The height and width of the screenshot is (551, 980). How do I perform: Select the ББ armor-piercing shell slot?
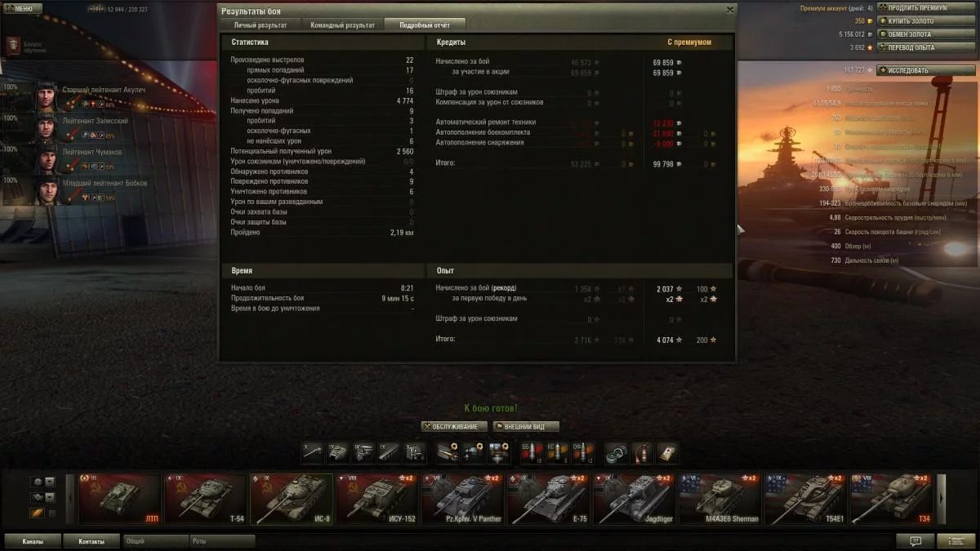click(x=532, y=452)
